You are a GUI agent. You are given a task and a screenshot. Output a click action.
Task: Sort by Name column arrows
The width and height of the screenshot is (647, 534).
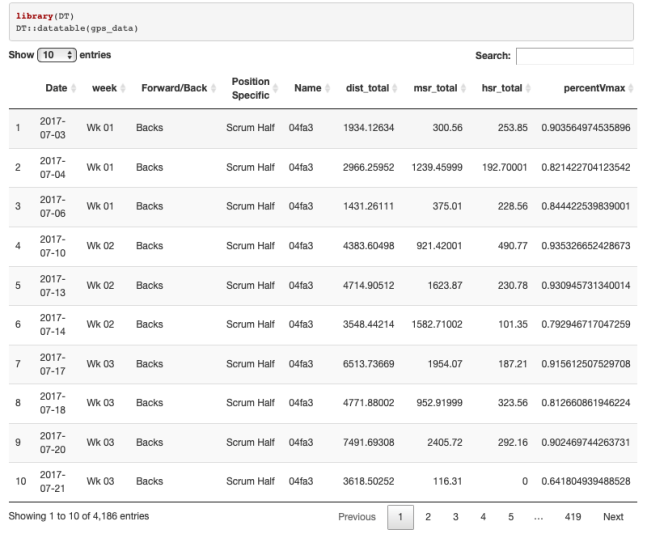pos(328,88)
